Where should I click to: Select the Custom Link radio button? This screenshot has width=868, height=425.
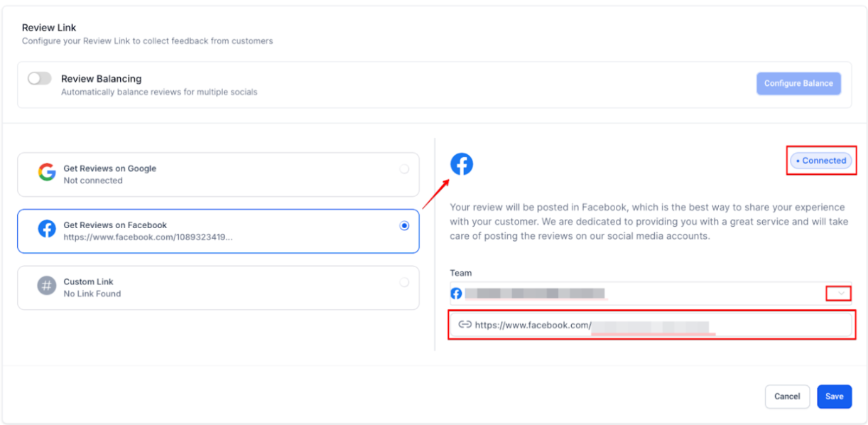coord(404,283)
